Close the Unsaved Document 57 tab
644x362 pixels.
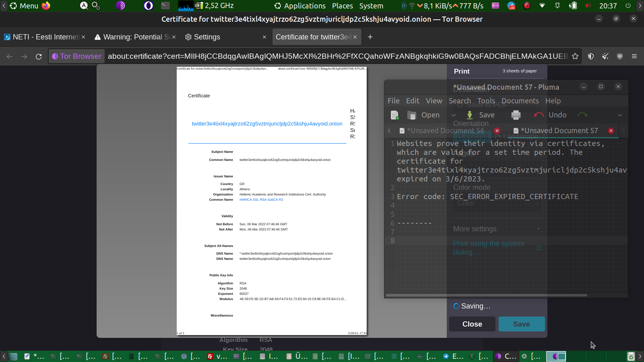pyautogui.click(x=611, y=131)
